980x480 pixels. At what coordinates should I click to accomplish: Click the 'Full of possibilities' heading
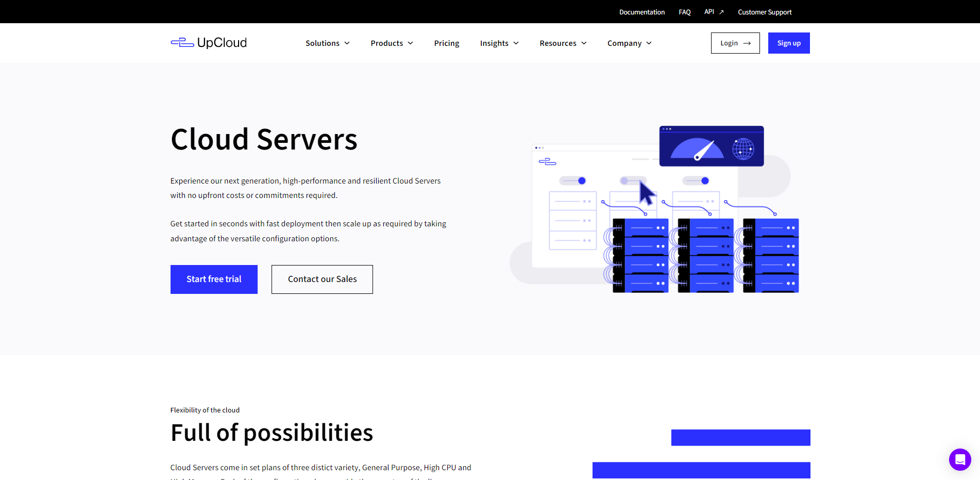pos(272,433)
